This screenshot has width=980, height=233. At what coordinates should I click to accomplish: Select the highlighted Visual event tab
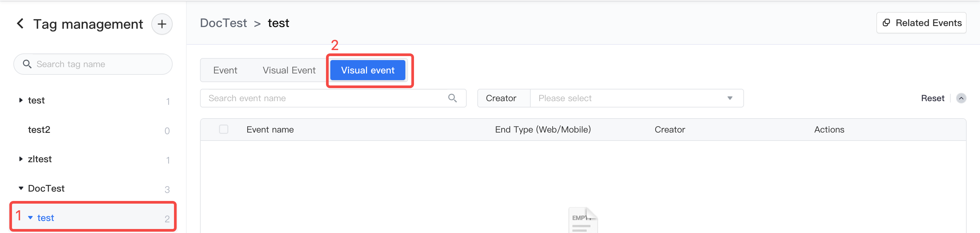pos(367,70)
